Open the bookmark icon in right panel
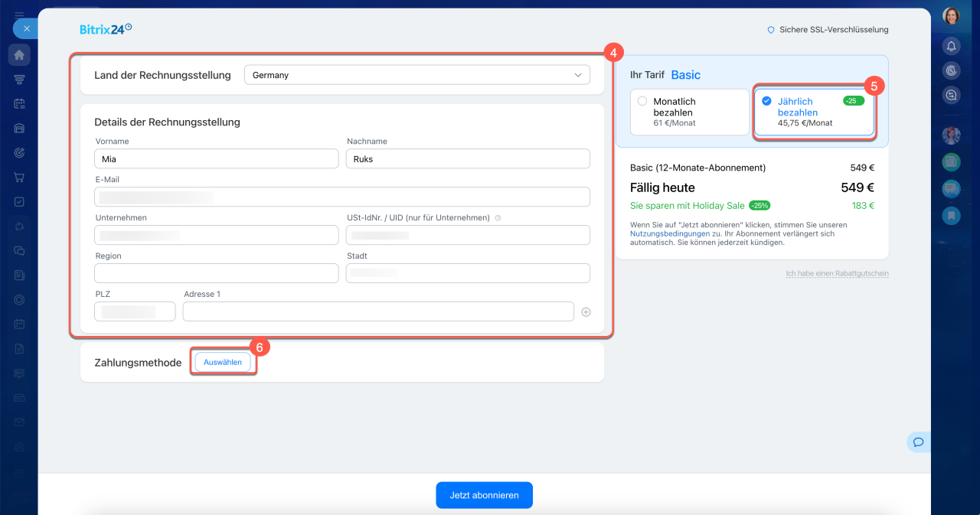Image resolution: width=980 pixels, height=515 pixels. pyautogui.click(x=951, y=216)
